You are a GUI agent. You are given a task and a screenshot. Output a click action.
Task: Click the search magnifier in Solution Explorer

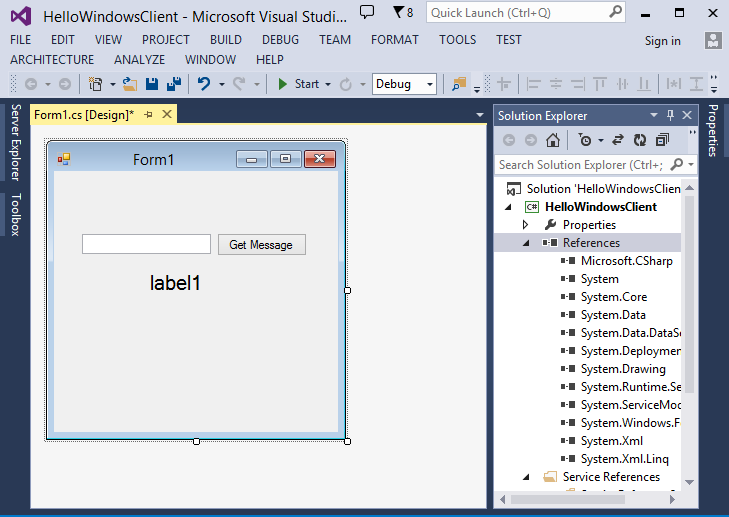[677, 165]
